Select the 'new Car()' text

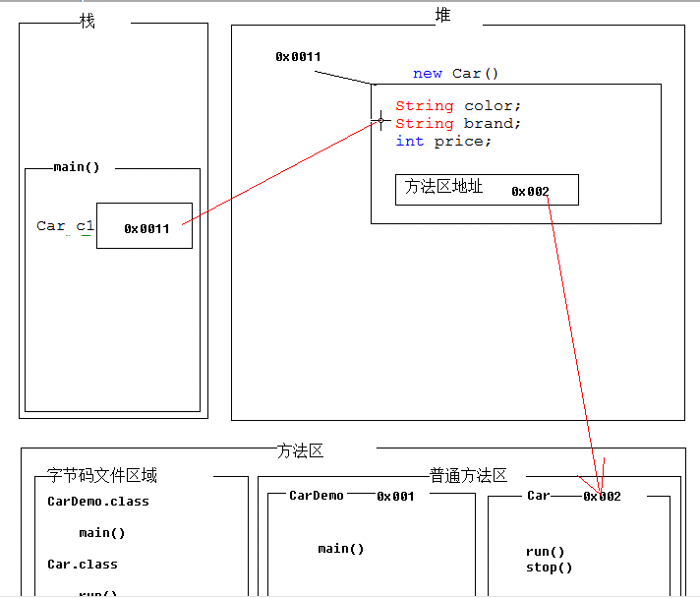455,73
